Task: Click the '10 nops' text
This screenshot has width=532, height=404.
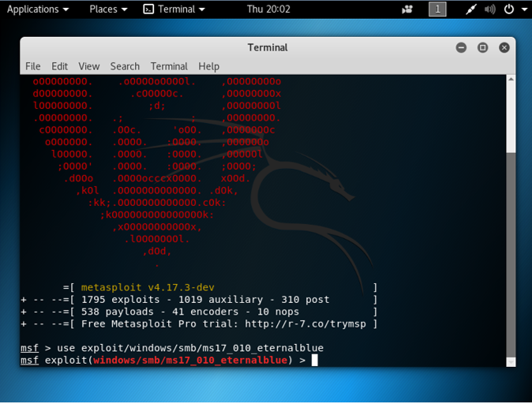Action: click(278, 312)
